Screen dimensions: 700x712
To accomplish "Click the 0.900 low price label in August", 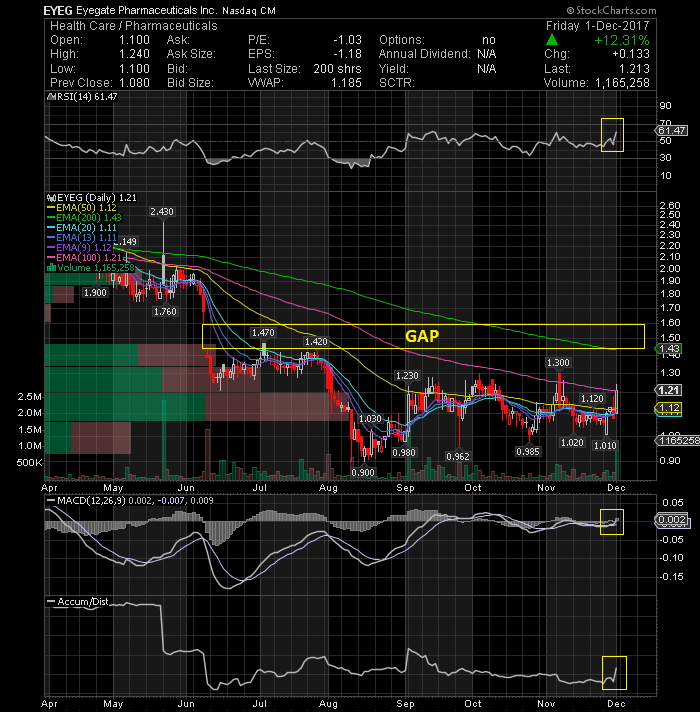I will coord(363,472).
